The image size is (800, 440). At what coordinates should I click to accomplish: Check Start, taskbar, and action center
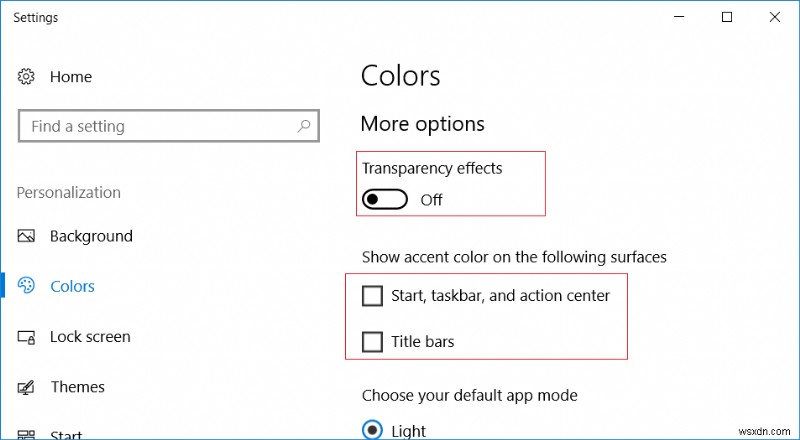coord(372,295)
